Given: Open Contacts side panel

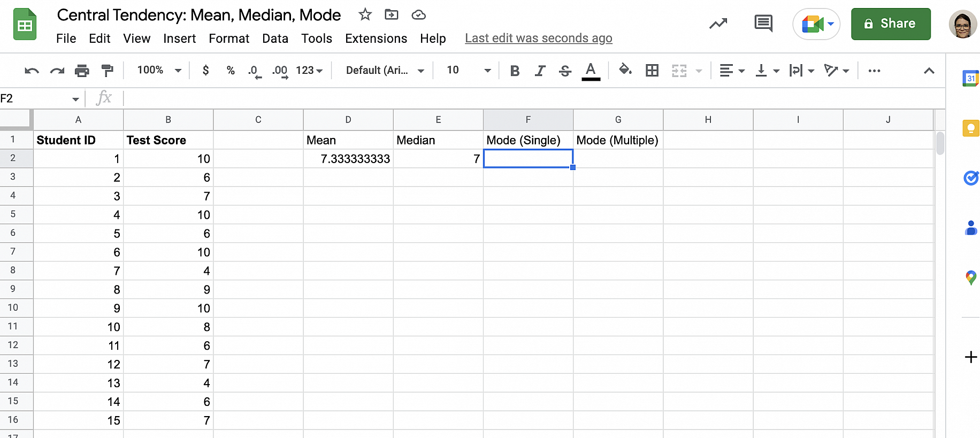Looking at the screenshot, I should [970, 228].
